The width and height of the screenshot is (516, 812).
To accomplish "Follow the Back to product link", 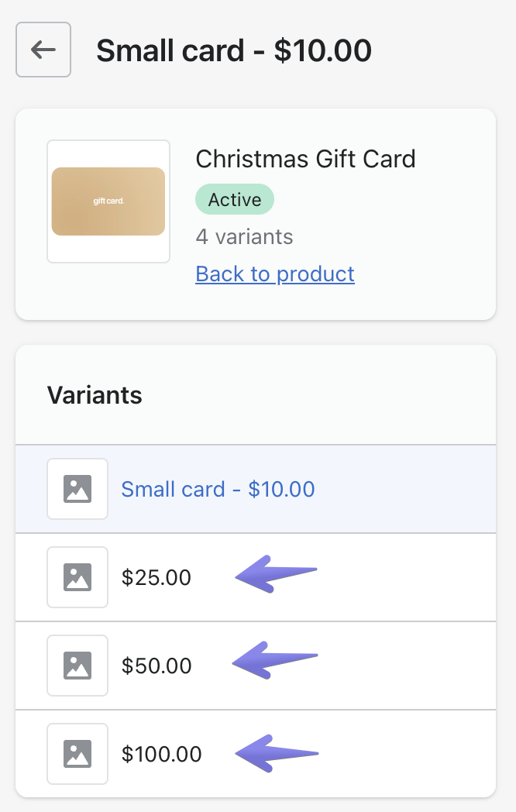I will click(275, 274).
